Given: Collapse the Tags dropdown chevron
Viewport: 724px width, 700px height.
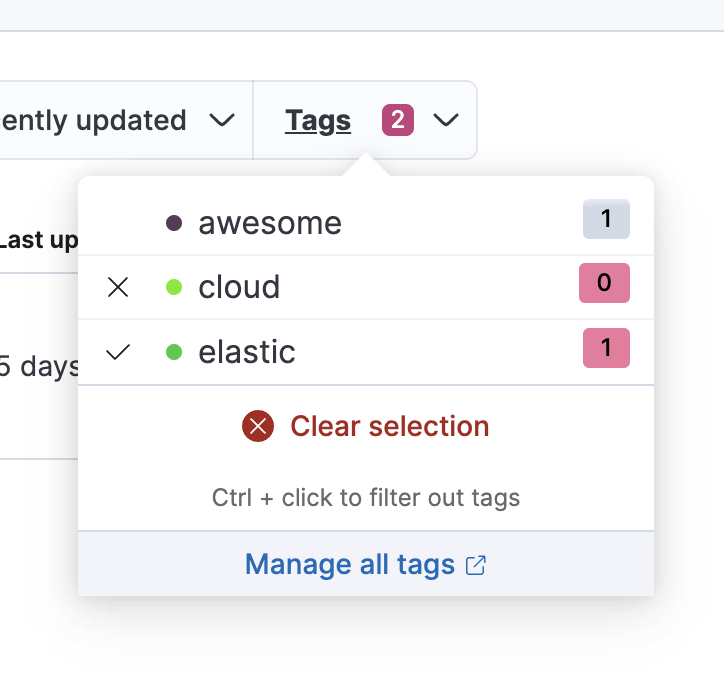Looking at the screenshot, I should click(446, 121).
